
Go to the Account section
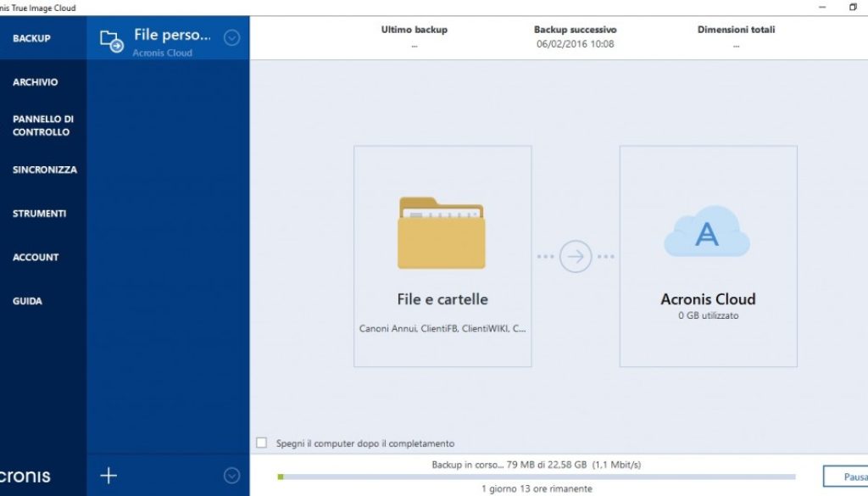36,257
